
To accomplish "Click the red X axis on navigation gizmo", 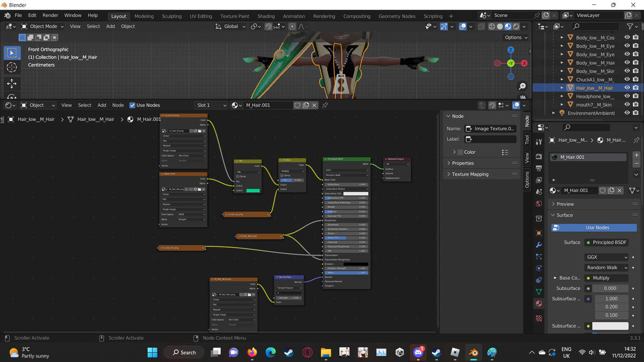I will [x=524, y=63].
